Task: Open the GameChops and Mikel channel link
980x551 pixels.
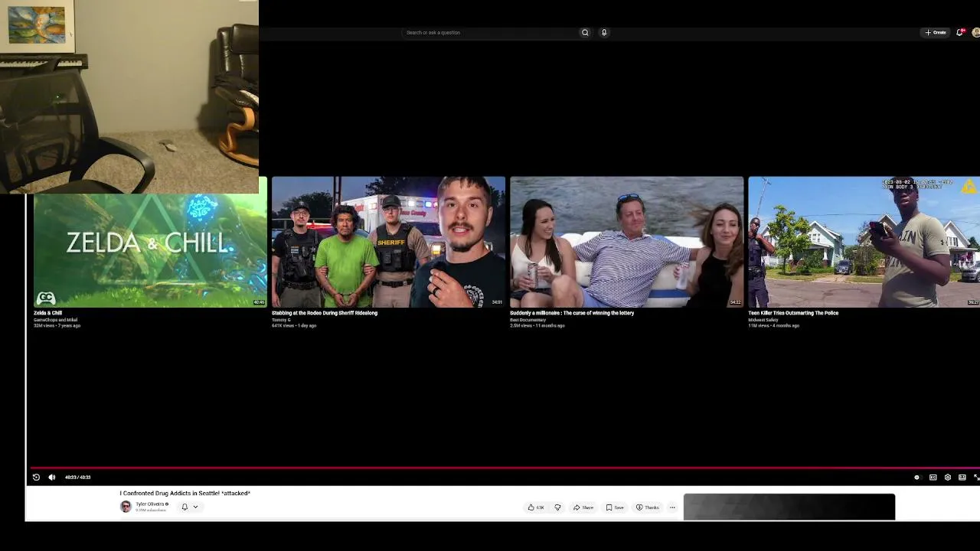Action: (x=55, y=320)
